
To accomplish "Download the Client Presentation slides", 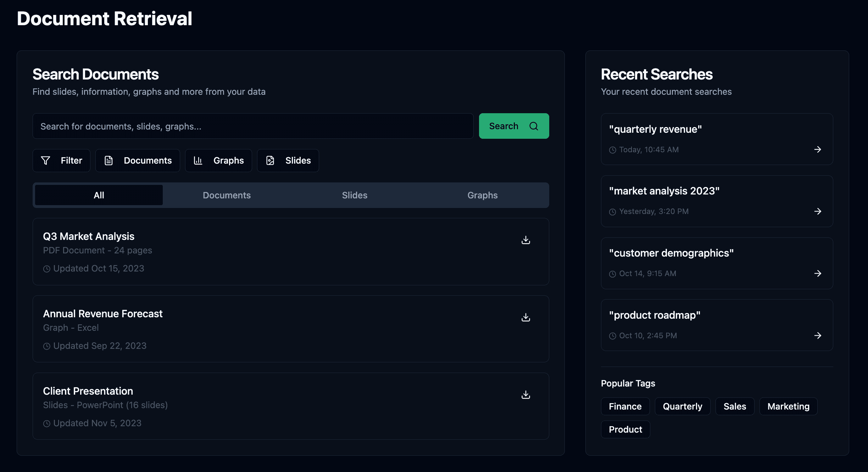I will pyautogui.click(x=526, y=395).
